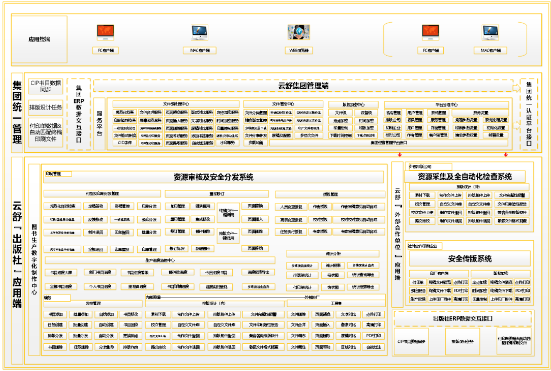Click the red PC monitor inside the bracketed group
Screen dimensions: 551x371
pos(430,32)
